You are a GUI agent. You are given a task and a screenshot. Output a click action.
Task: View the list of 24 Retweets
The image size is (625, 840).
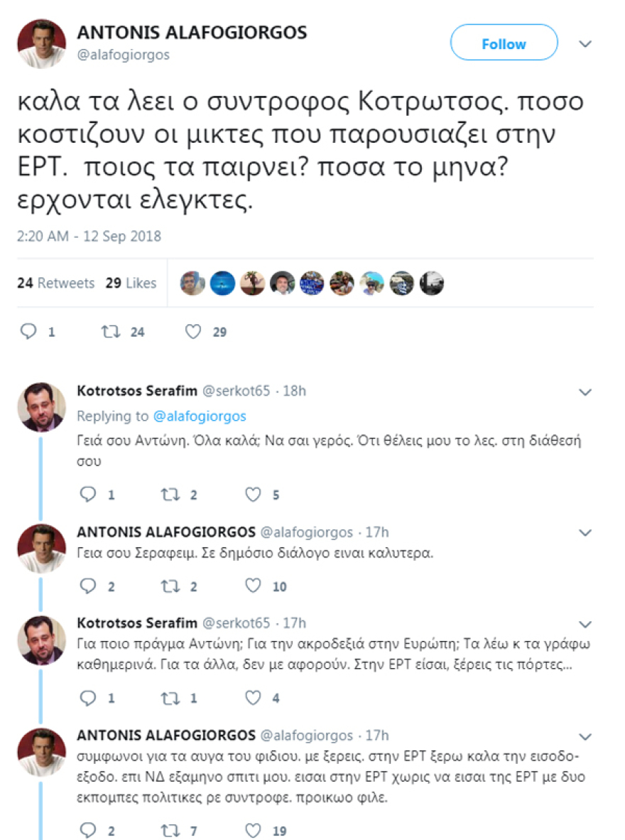56,283
